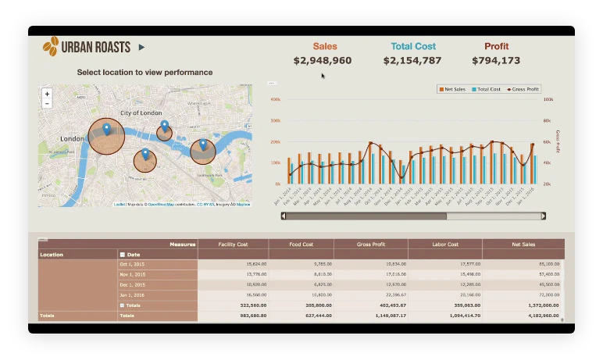Click the $2,154,787 Total Cost value

click(x=412, y=60)
